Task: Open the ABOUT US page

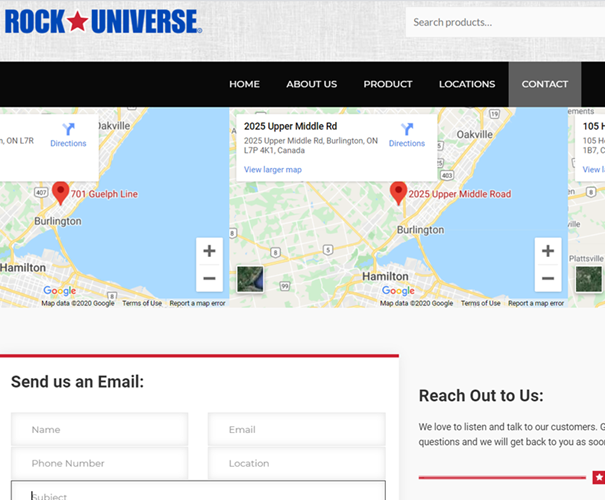Action: [312, 84]
